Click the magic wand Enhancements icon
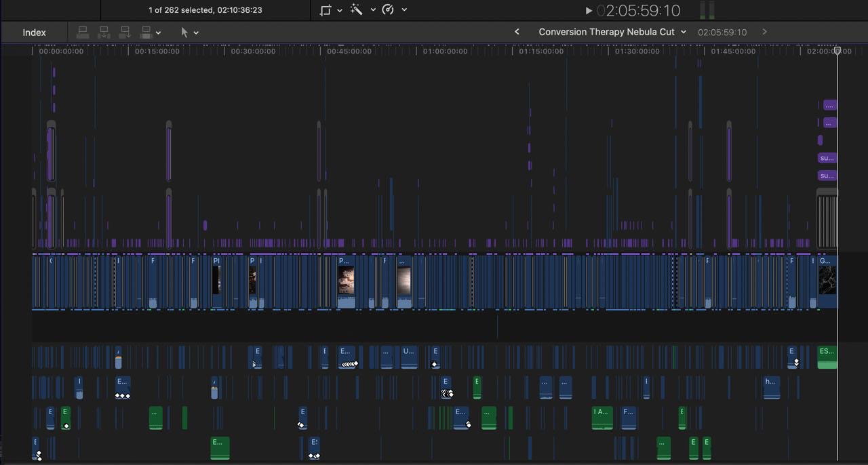 356,10
